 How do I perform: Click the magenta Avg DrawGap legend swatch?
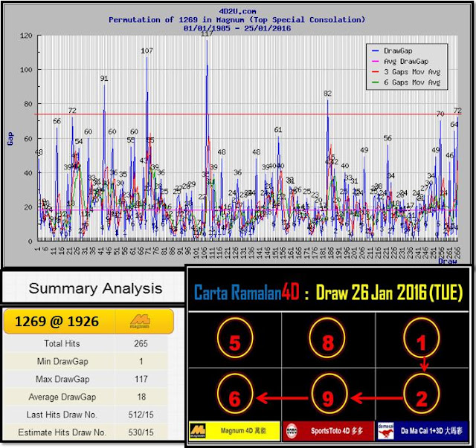[x=376, y=62]
